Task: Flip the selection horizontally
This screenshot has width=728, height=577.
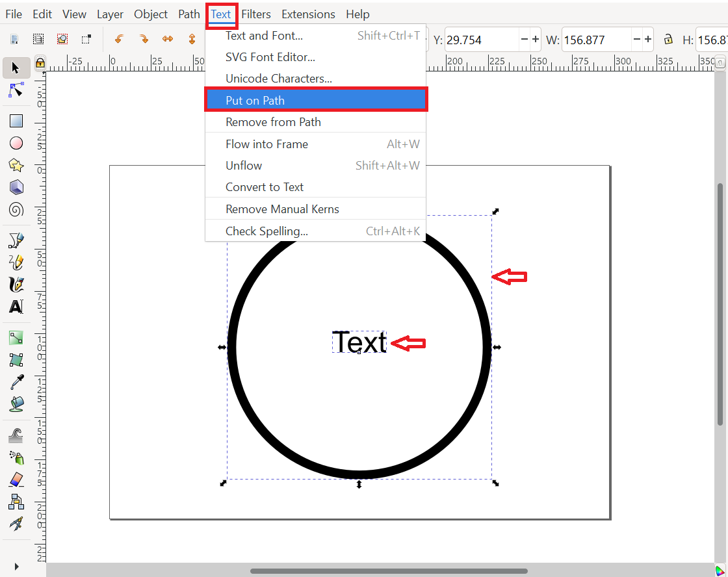Action: click(x=168, y=39)
